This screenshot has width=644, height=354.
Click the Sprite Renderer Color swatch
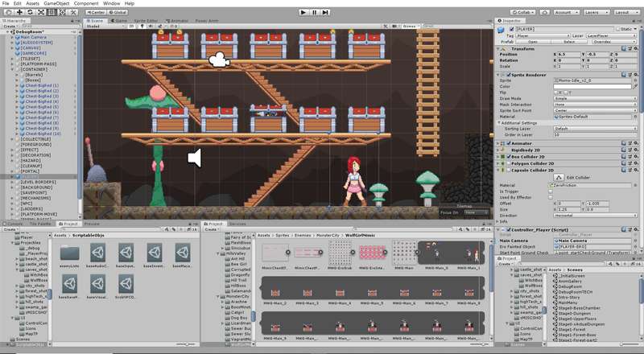[x=592, y=87]
